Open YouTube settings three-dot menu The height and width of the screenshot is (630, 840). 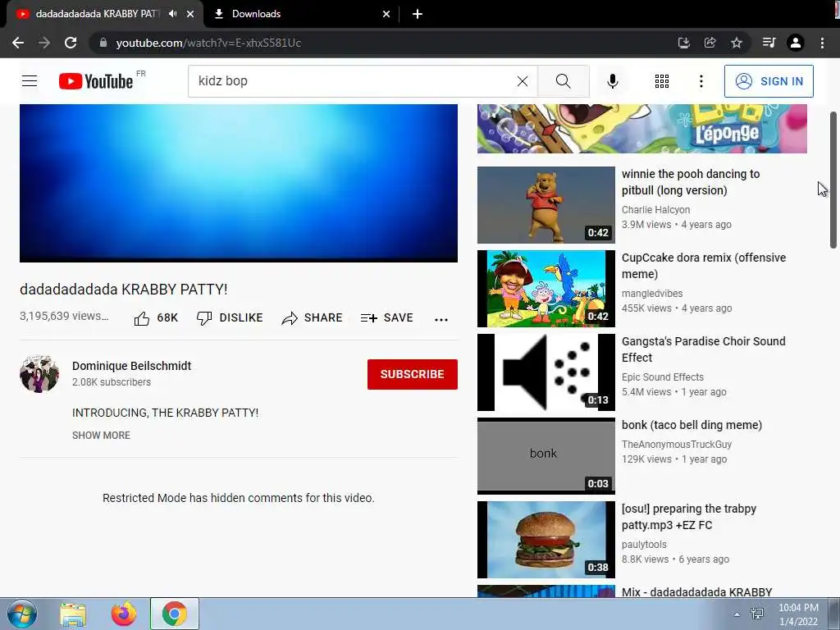[701, 81]
